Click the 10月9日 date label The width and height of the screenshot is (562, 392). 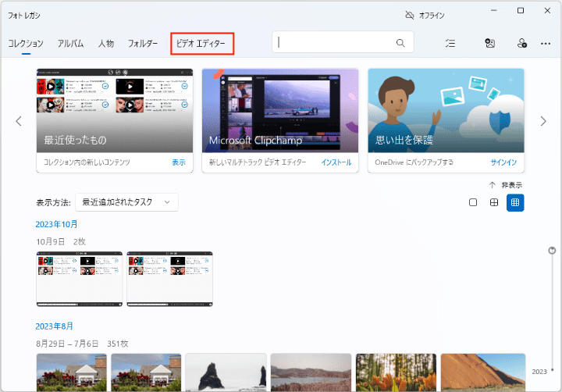pos(51,242)
